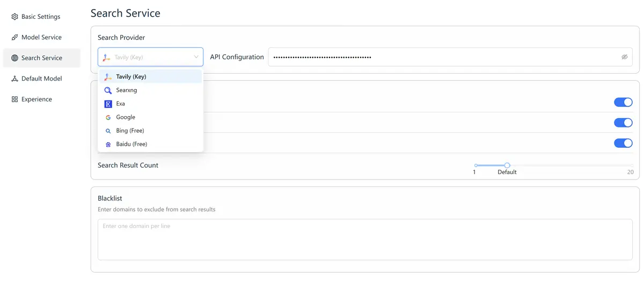Viewport: 644px width, 287px height.
Task: Disable the second toggle switch
Action: pyautogui.click(x=623, y=123)
